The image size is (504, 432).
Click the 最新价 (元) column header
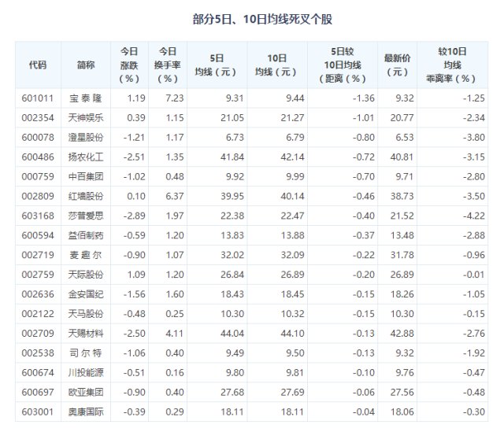click(398, 65)
